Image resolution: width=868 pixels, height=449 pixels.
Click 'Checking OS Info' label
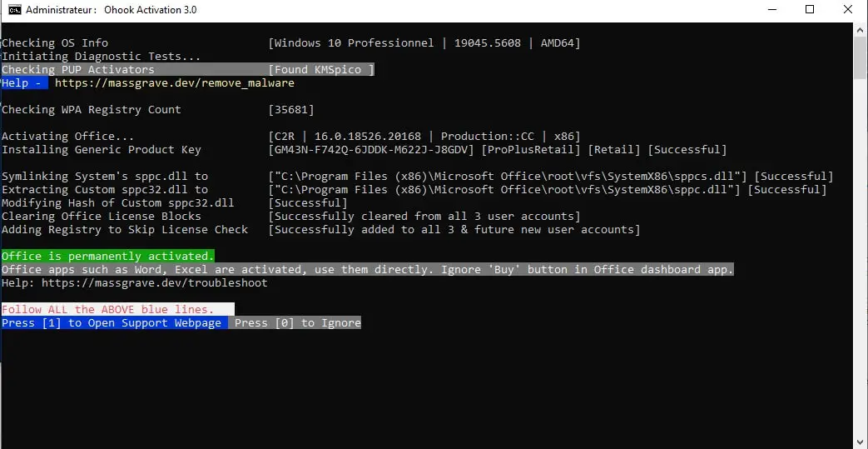[x=55, y=43]
